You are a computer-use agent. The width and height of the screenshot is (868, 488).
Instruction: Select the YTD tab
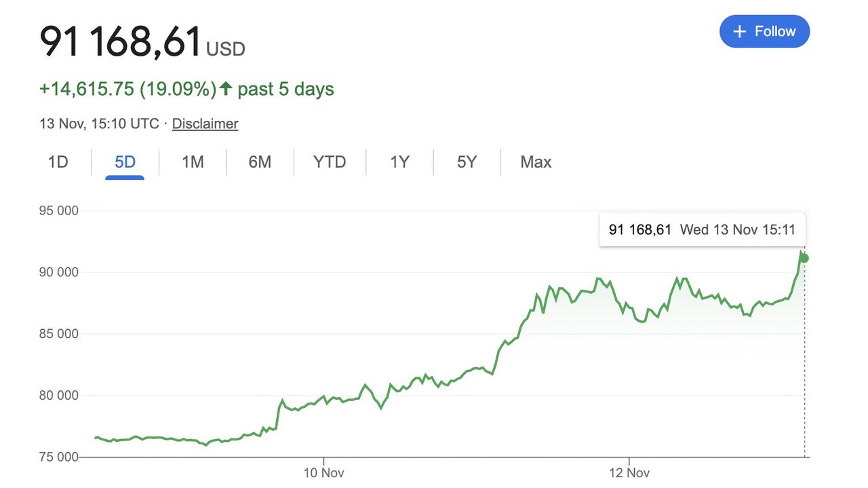(330, 162)
